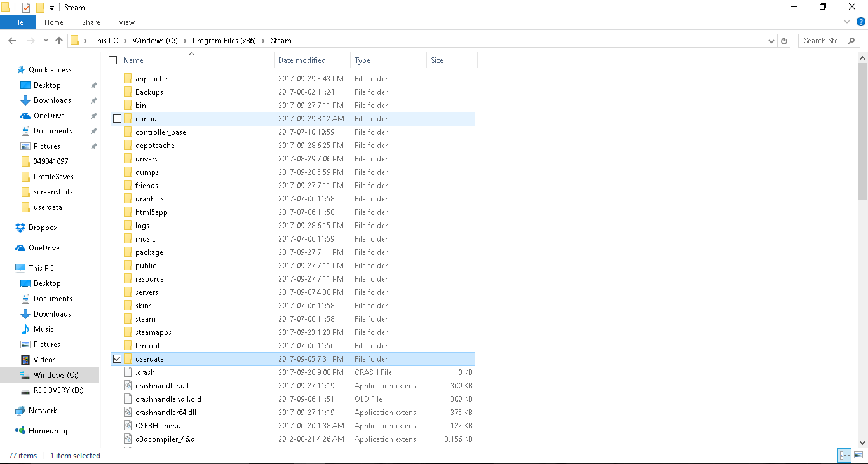Click the Music note icon under This PC
Viewport: 868px width, 464px height.
(25, 329)
